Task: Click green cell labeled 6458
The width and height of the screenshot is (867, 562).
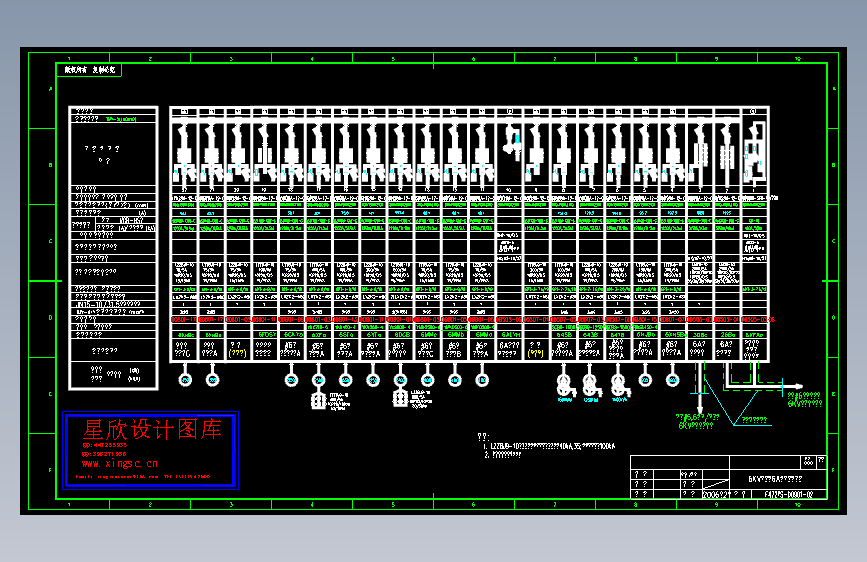Action: (563, 335)
